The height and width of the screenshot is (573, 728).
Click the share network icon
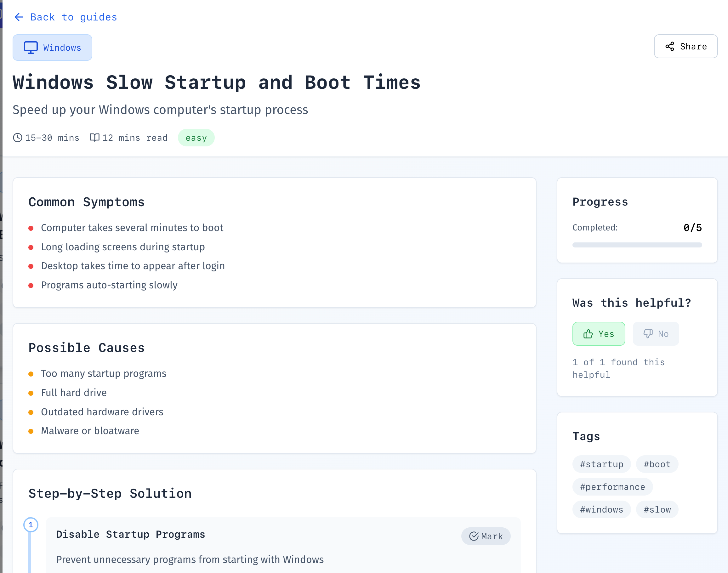point(670,46)
